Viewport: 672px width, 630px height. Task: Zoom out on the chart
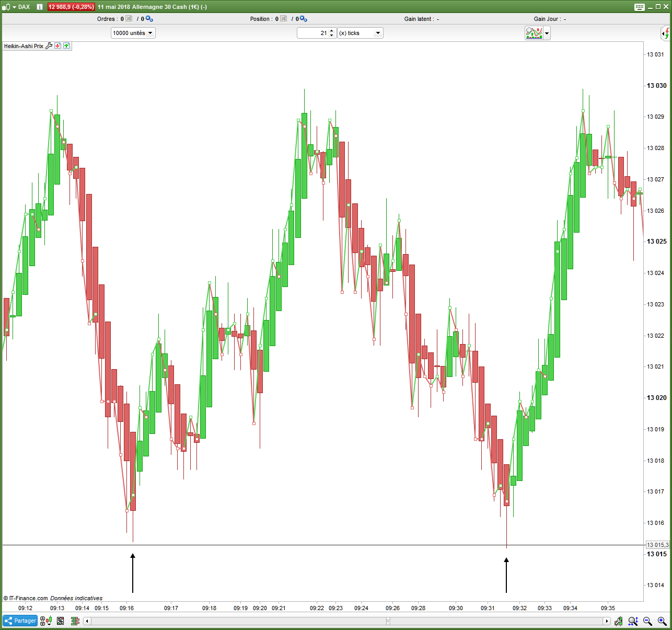(648, 621)
